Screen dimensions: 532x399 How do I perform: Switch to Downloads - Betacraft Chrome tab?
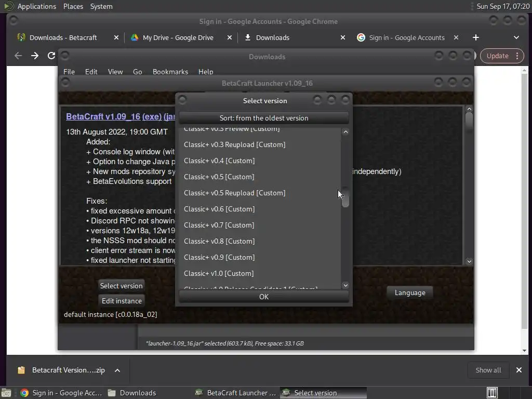(x=63, y=37)
